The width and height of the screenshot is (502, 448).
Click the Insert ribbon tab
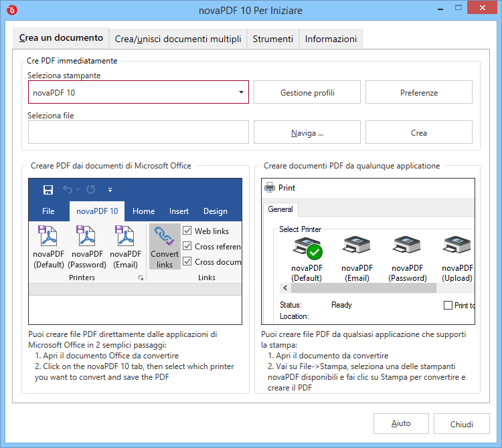click(x=179, y=211)
